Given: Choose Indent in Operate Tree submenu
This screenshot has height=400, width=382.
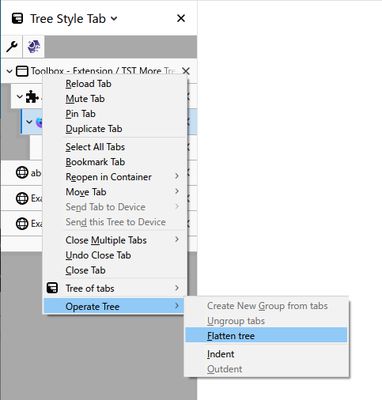Looking at the screenshot, I should 266,354.
